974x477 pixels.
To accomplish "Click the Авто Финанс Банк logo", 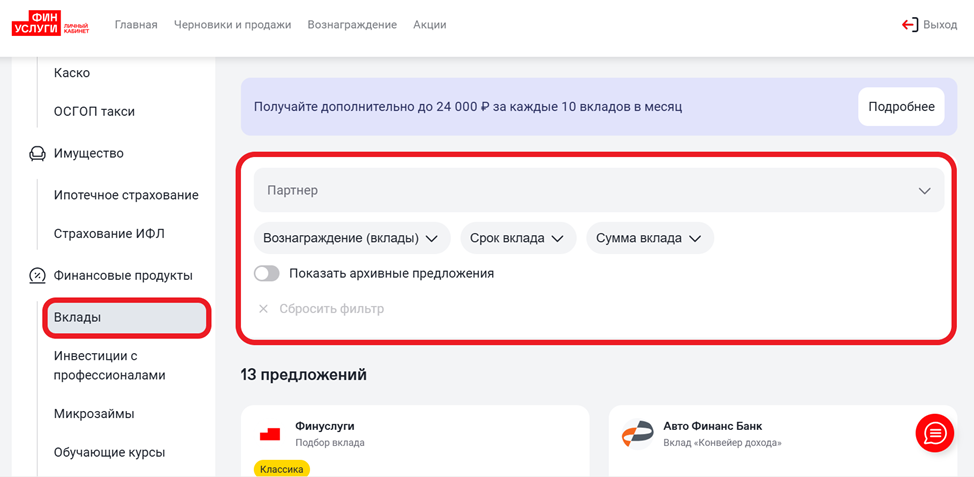I will pos(637,435).
